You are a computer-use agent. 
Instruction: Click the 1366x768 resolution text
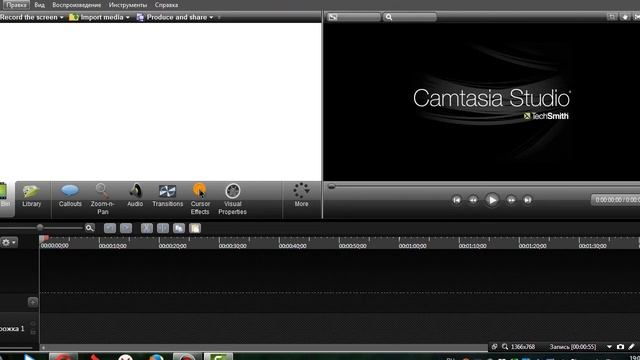(523, 347)
